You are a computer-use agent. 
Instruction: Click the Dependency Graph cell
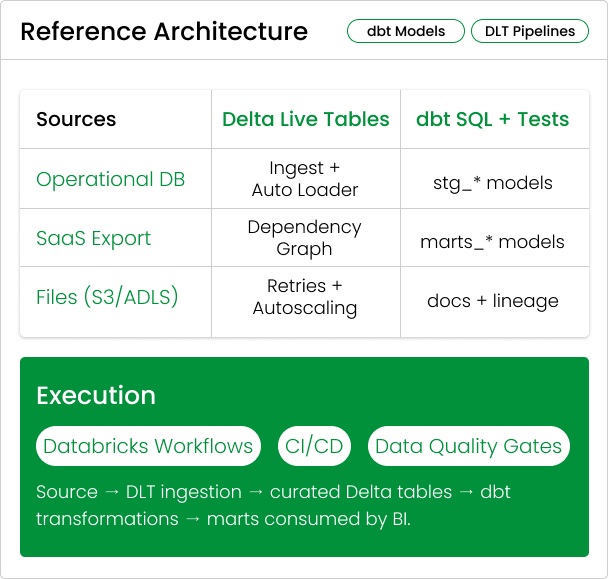tap(304, 238)
